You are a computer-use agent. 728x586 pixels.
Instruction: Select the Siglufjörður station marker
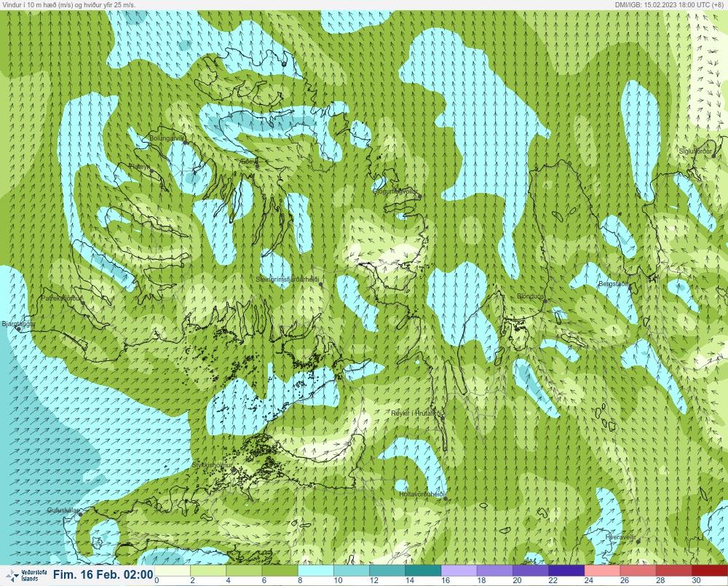tap(714, 156)
